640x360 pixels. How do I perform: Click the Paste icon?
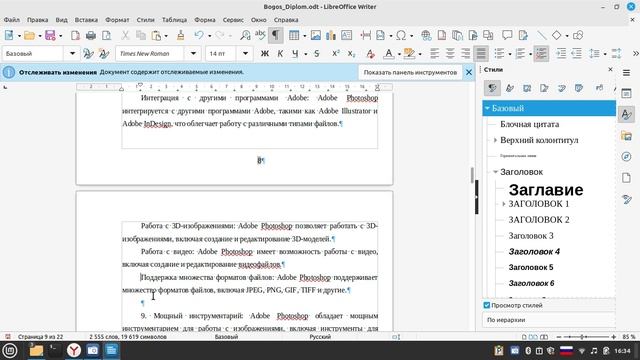point(156,36)
